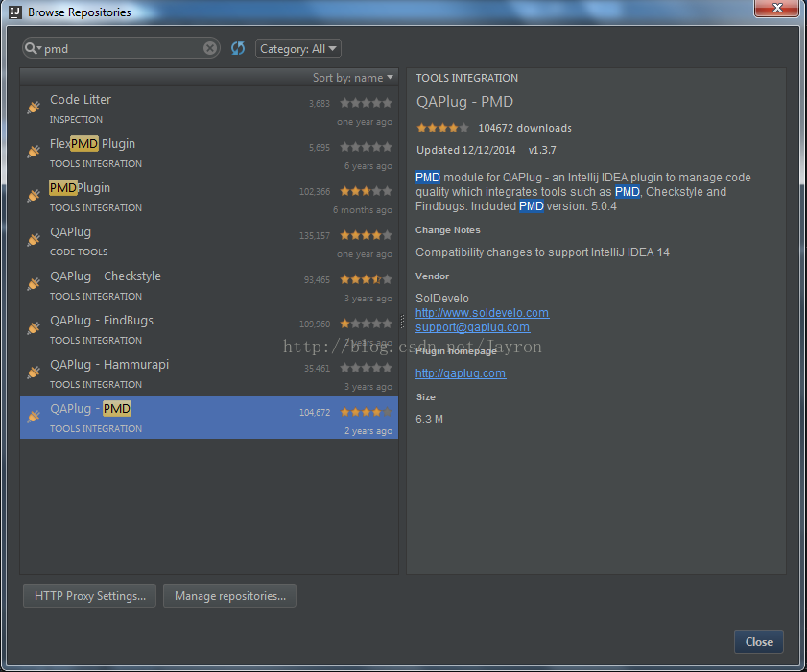
Task: Click the QAPlug - Checkstyle plug icon
Action: click(x=34, y=284)
